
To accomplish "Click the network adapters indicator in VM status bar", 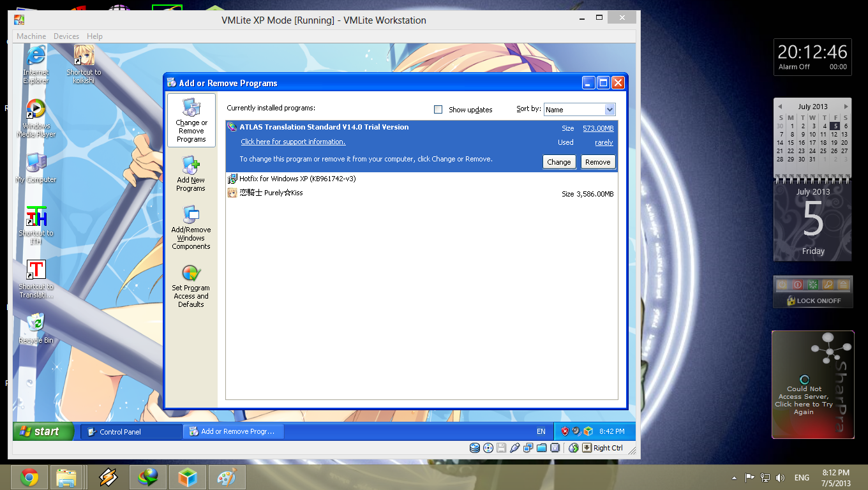I will [528, 448].
